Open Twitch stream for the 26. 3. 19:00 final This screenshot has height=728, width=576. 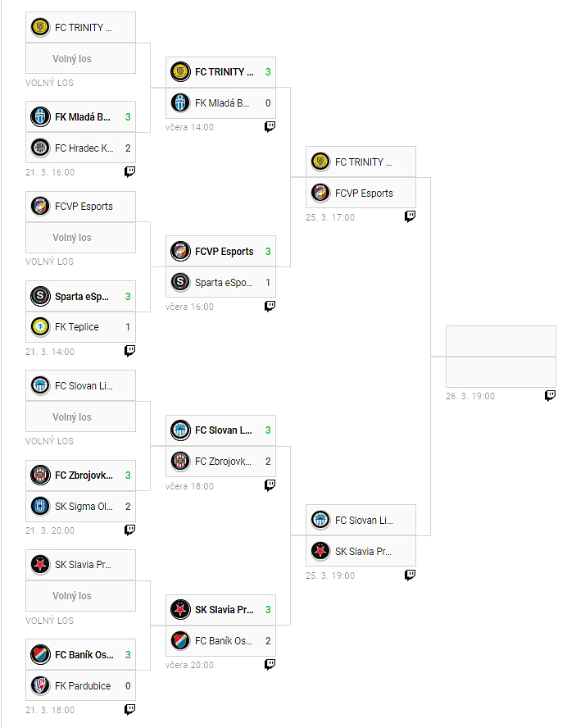point(550,395)
